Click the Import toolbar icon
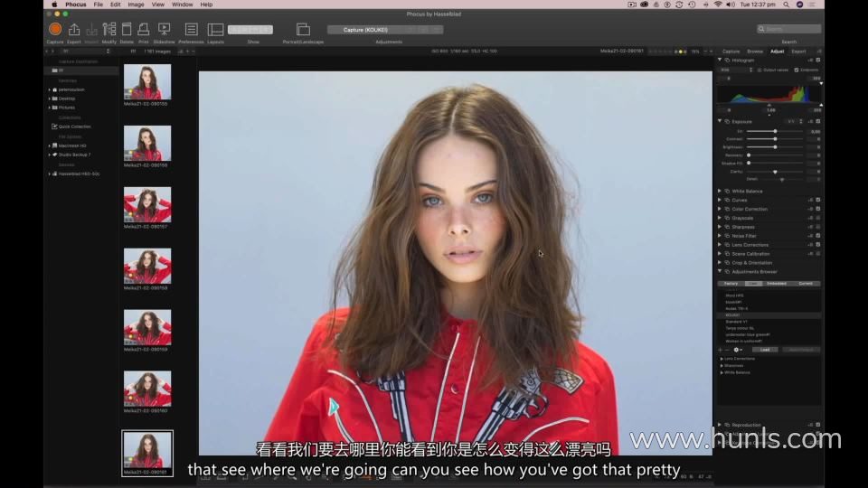 click(x=91, y=29)
